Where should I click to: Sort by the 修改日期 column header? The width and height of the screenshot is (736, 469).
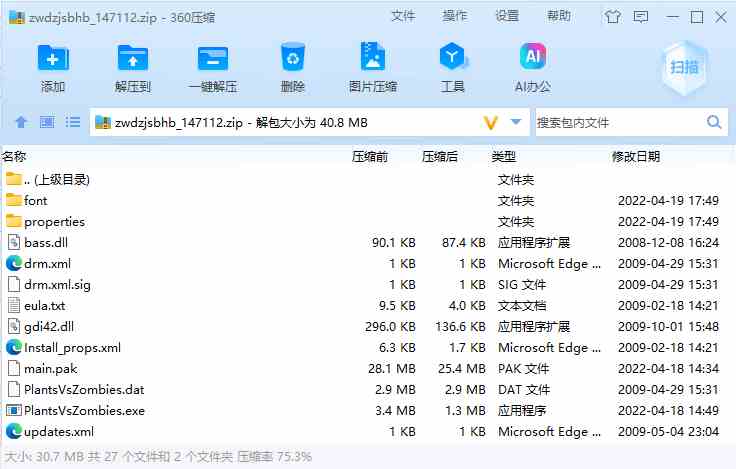point(636,156)
